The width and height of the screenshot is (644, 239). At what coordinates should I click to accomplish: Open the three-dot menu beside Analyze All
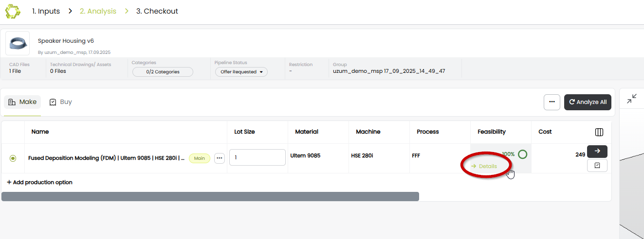552,102
